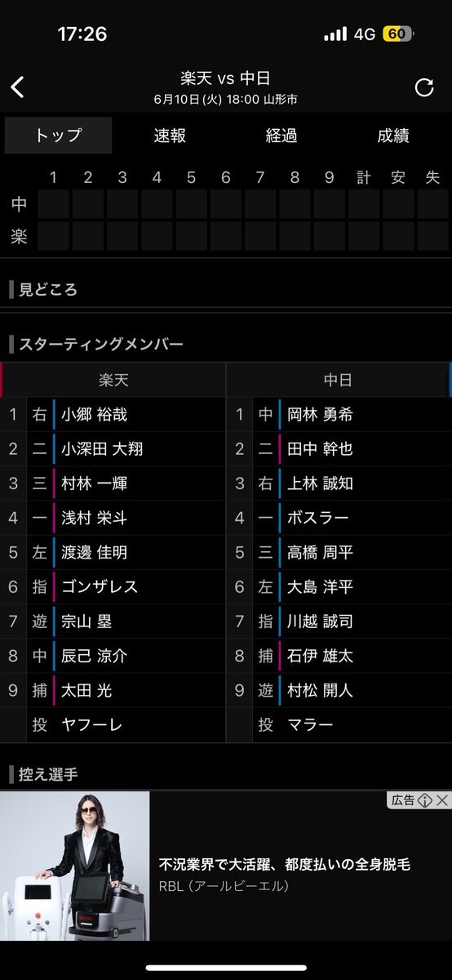Open the RBL hair removal ad
The height and width of the screenshot is (980, 452).
click(226, 866)
